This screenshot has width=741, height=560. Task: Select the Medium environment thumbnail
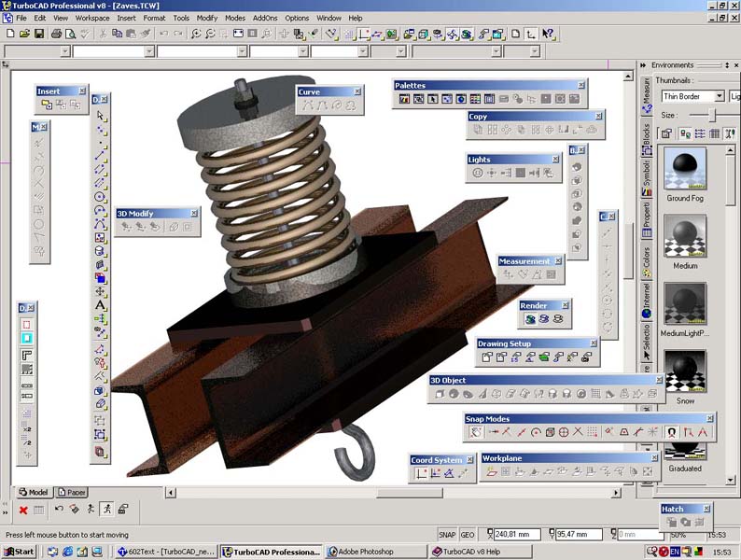(685, 236)
